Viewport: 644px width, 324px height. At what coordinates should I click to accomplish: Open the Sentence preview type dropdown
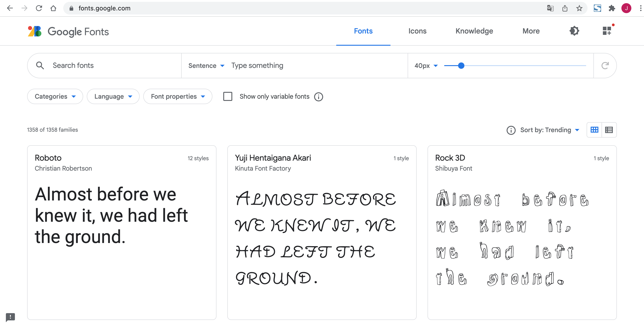click(x=206, y=66)
